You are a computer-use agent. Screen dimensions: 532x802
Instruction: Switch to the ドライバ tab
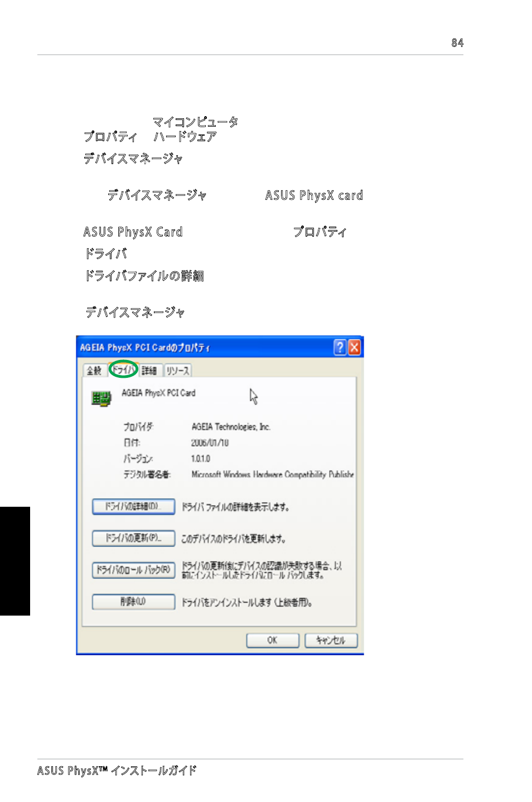[123, 369]
